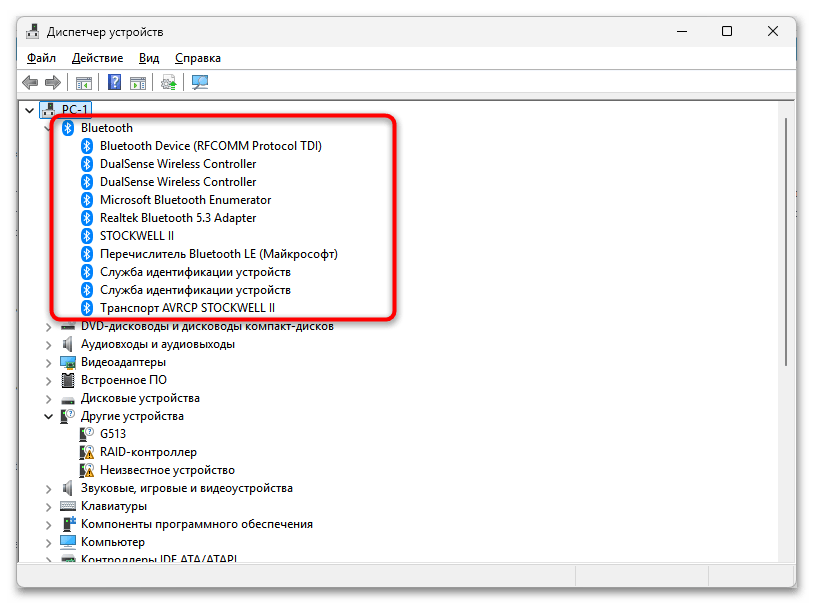
Task: Expand the Встроенное ПО category
Action: point(49,381)
